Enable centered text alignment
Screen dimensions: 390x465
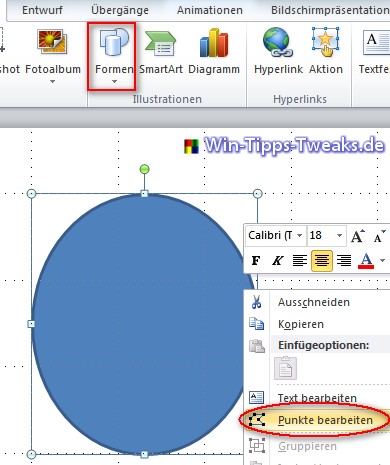[322, 260]
